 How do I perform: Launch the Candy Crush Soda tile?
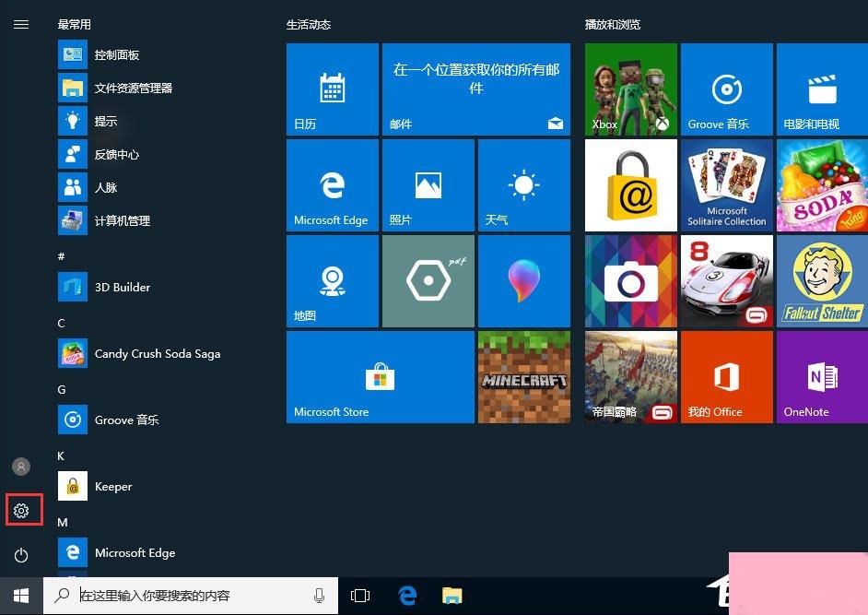coord(822,185)
